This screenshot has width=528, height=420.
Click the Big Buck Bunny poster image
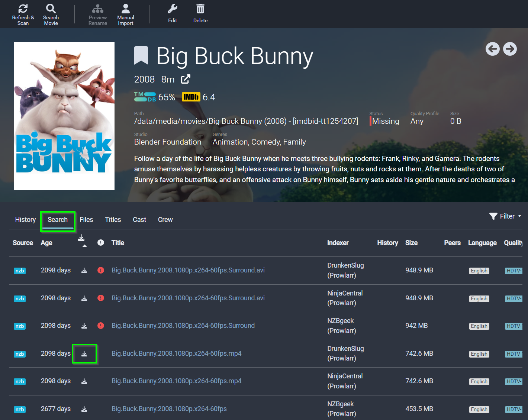(x=64, y=116)
